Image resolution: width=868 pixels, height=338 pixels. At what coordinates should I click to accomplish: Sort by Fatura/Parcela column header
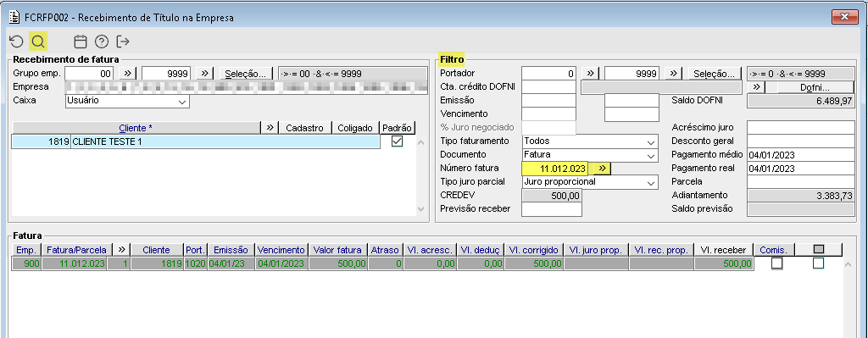77,250
